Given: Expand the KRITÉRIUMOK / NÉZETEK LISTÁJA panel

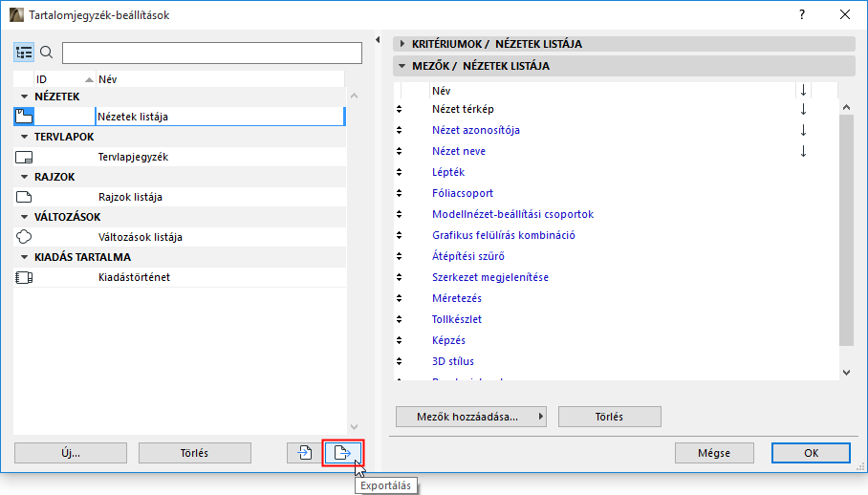Looking at the screenshot, I should tap(402, 44).
